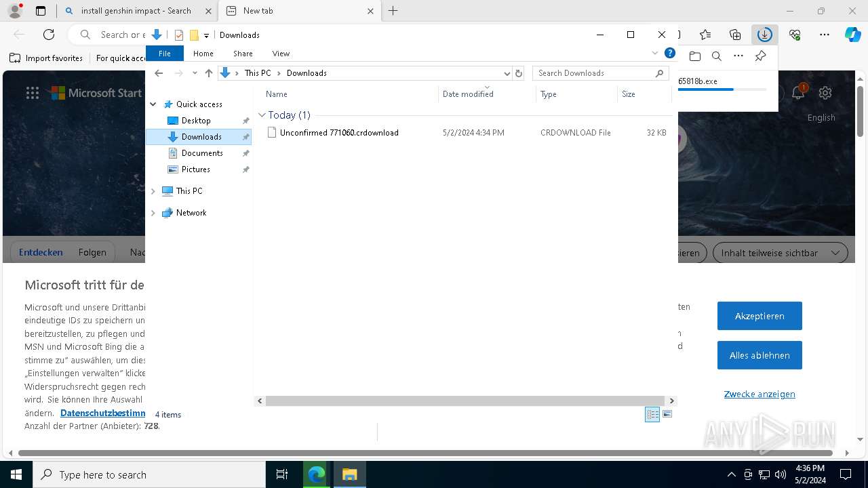Image resolution: width=868 pixels, height=488 pixels.
Task: Open Import favorites bookmark
Action: 46,58
